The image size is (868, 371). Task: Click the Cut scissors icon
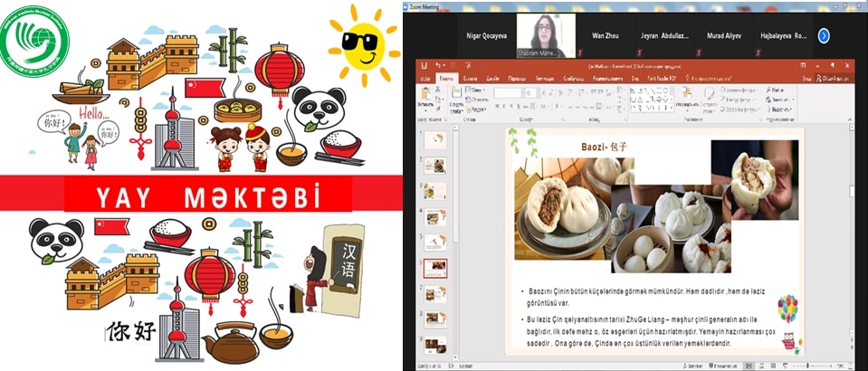pos(437,90)
